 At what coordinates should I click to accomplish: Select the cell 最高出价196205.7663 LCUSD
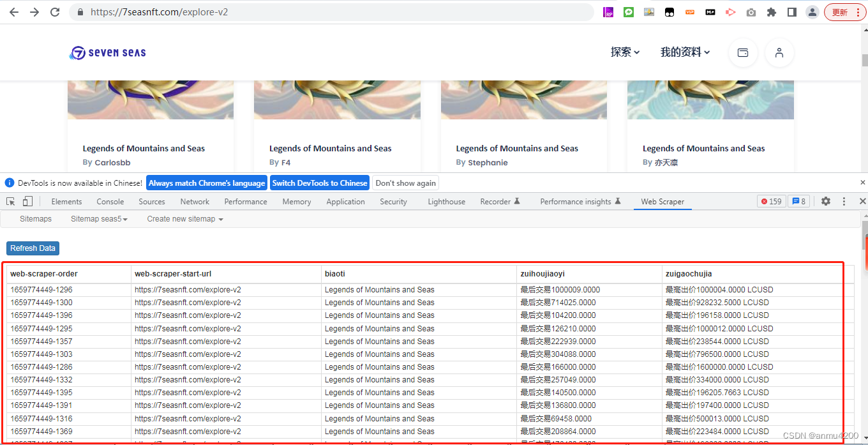pyautogui.click(x=758, y=393)
